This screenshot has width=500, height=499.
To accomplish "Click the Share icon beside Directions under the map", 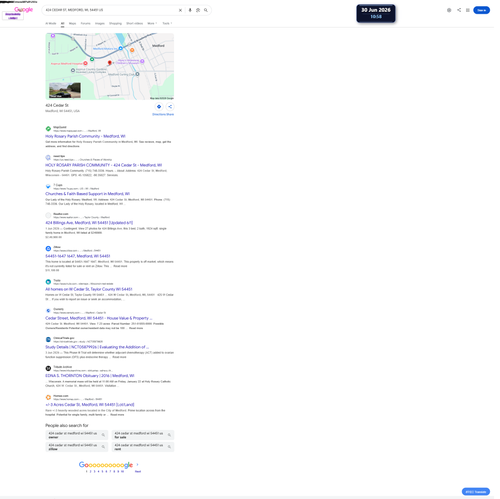I will 170,107.
